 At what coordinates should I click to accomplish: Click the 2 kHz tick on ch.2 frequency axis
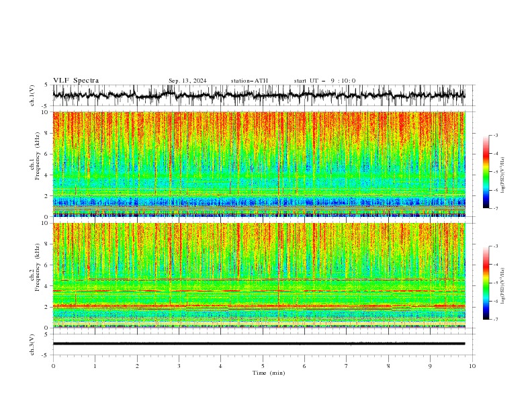click(x=48, y=307)
